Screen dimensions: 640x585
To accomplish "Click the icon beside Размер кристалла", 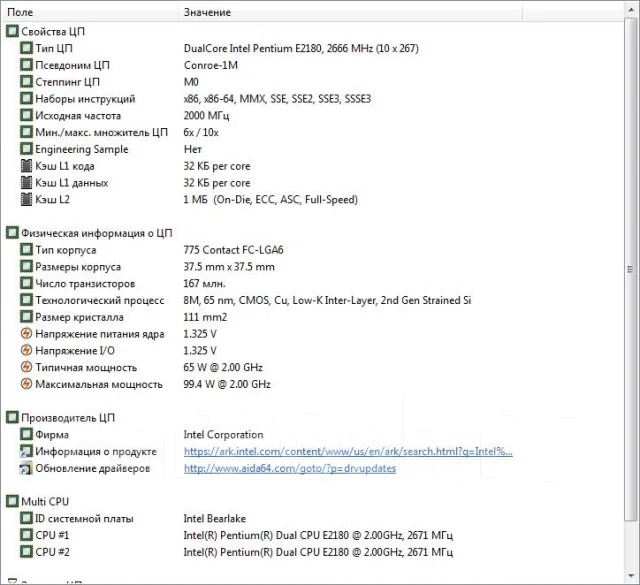I will (26, 317).
